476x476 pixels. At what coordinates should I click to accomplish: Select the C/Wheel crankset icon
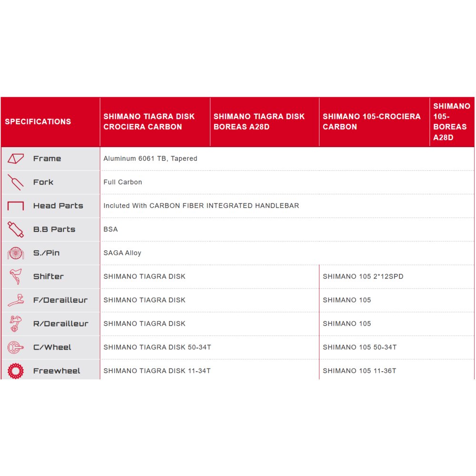click(x=16, y=347)
